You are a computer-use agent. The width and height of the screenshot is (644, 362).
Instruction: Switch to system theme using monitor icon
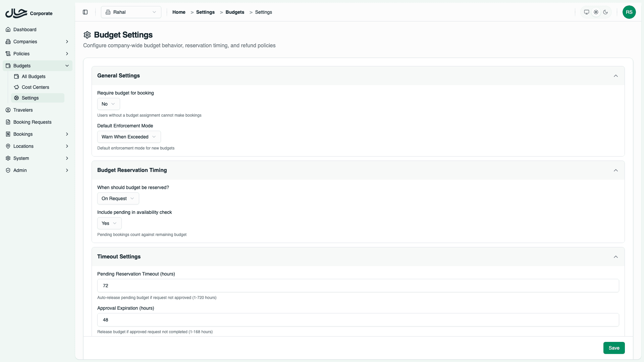pyautogui.click(x=586, y=12)
